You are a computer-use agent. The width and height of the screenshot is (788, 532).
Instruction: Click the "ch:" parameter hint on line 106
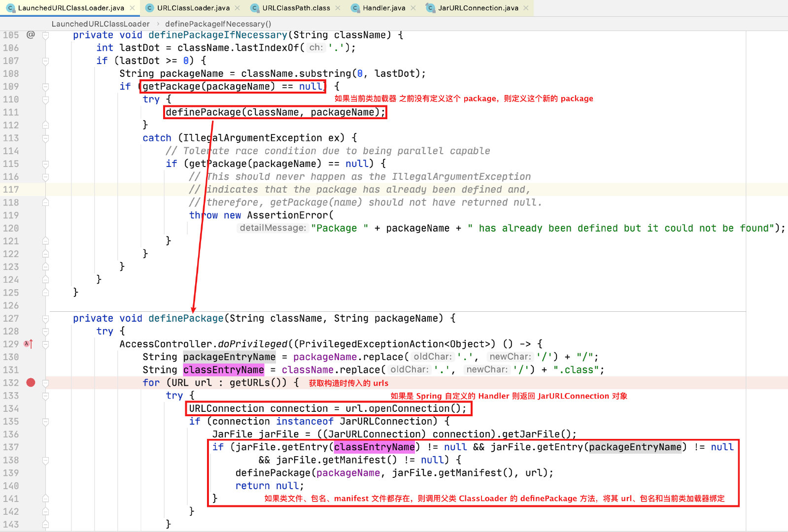316,47
